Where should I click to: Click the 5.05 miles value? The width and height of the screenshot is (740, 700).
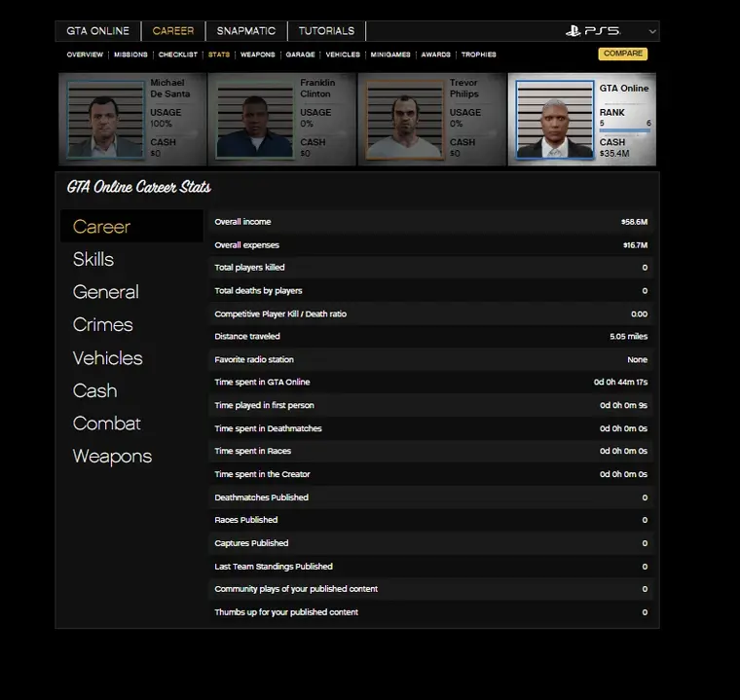click(x=629, y=337)
